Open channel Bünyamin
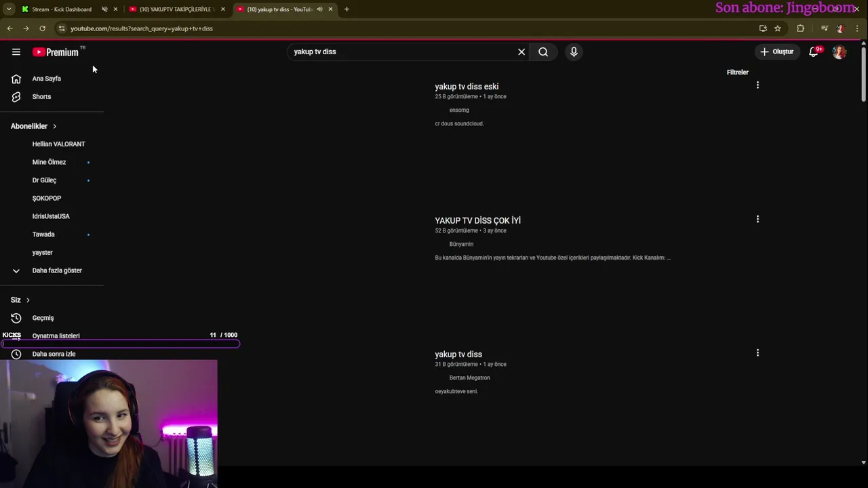Screen dimensions: 868x488 pos(461,244)
